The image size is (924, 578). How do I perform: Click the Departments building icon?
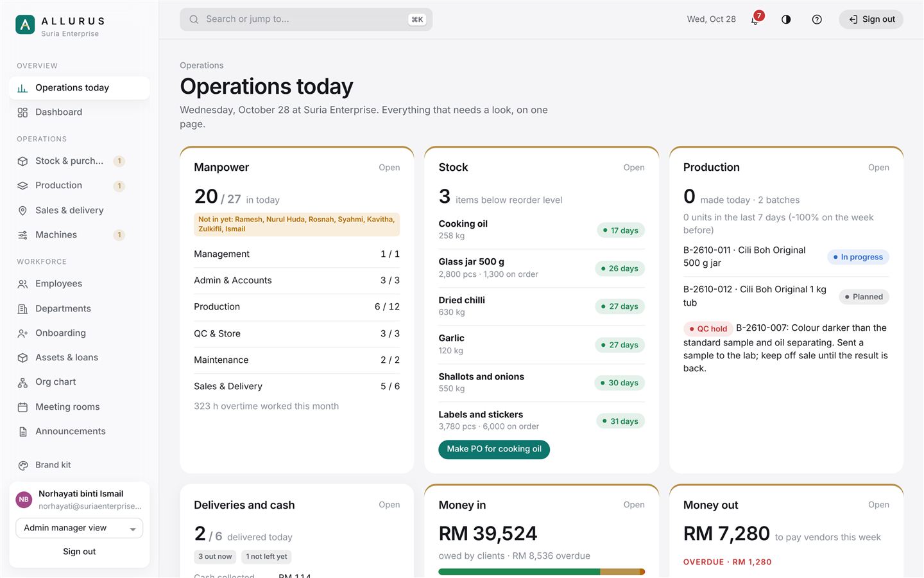(22, 309)
